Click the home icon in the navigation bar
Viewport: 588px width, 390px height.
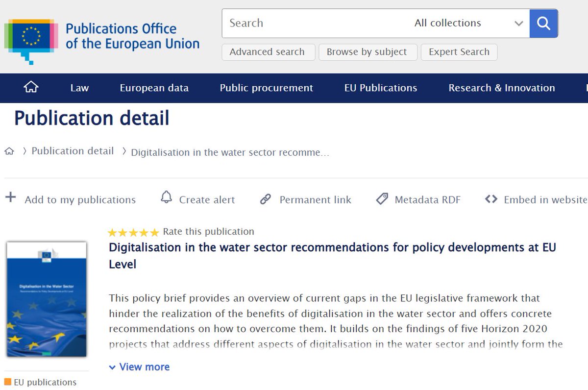point(30,87)
